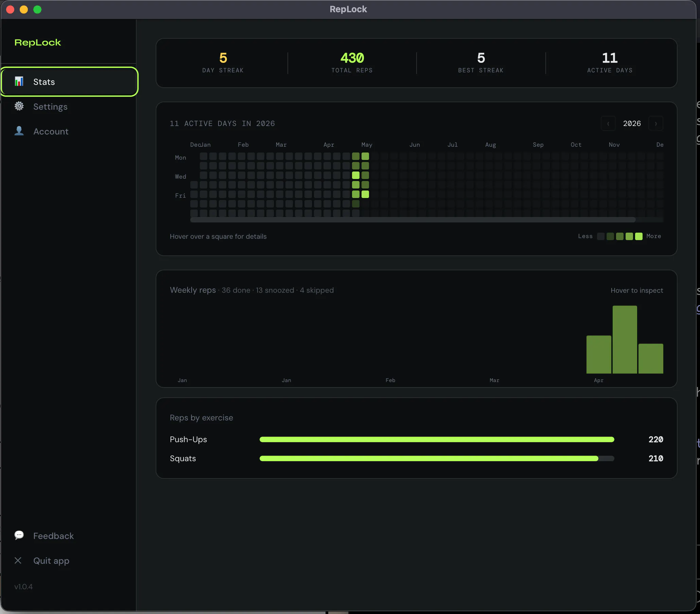The height and width of the screenshot is (614, 700).
Task: Click the 'Weekly reps' heading
Action: pyautogui.click(x=193, y=290)
